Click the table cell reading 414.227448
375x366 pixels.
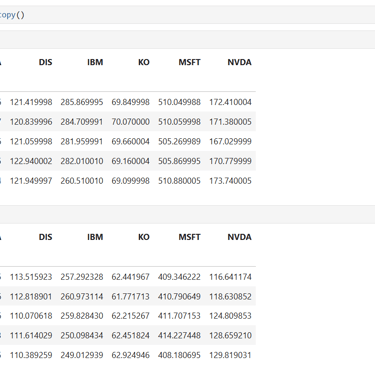[179, 335]
